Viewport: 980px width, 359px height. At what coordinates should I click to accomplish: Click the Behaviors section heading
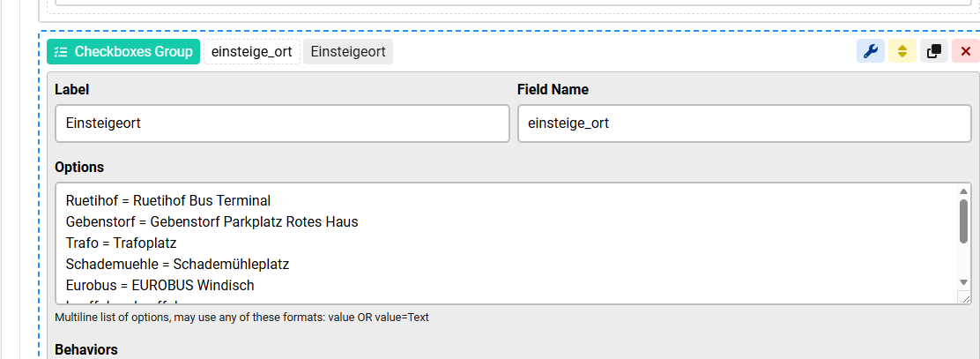[x=86, y=349]
